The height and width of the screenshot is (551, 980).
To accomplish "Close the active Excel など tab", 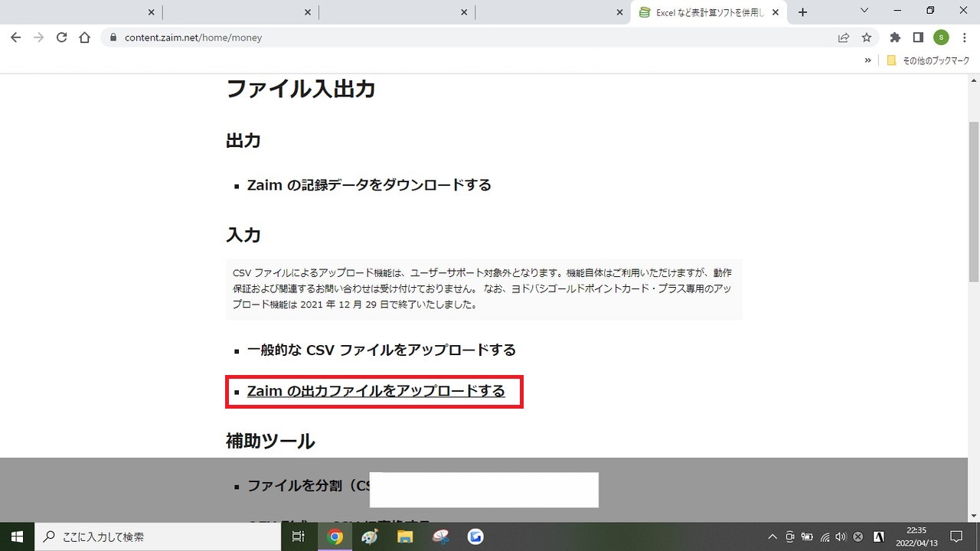I will tap(776, 12).
